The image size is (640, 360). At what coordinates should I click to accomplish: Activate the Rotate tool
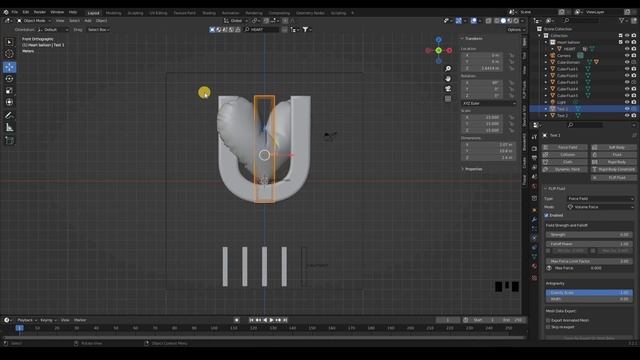click(x=9, y=79)
